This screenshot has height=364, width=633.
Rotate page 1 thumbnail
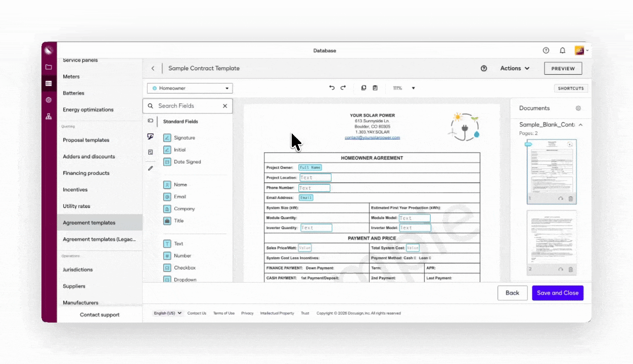560,199
